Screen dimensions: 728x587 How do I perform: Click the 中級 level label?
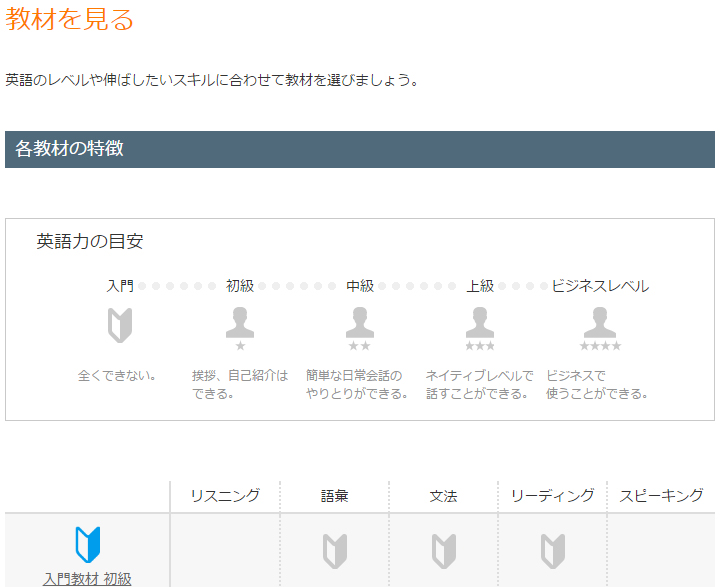click(360, 286)
